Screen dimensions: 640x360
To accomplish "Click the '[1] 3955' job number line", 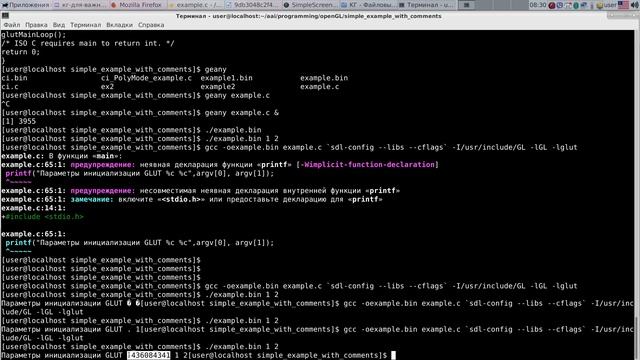I will coord(18,121).
